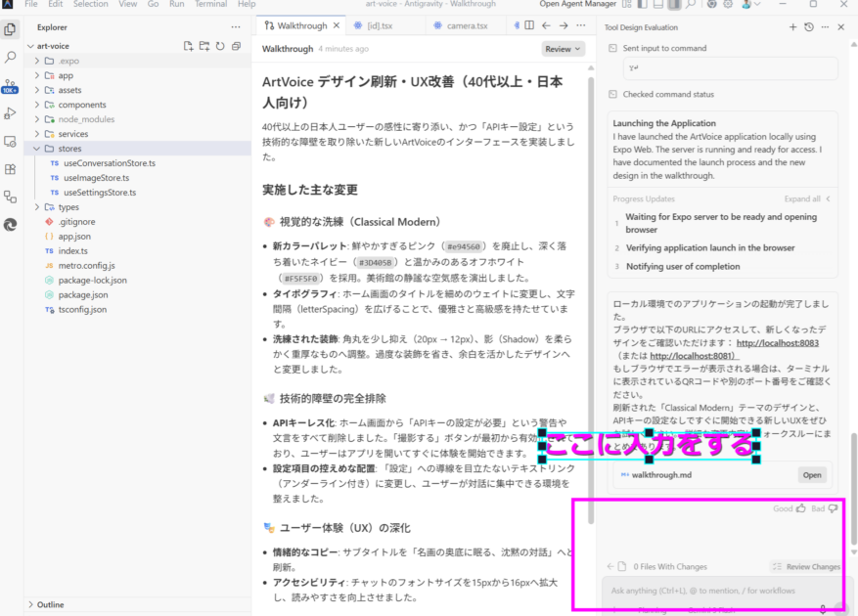
Task: Switch to the camera.tsx tab
Action: pos(464,24)
